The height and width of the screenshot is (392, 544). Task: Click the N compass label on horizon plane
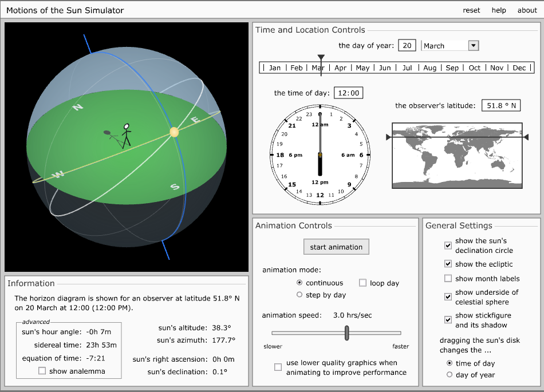(78, 108)
